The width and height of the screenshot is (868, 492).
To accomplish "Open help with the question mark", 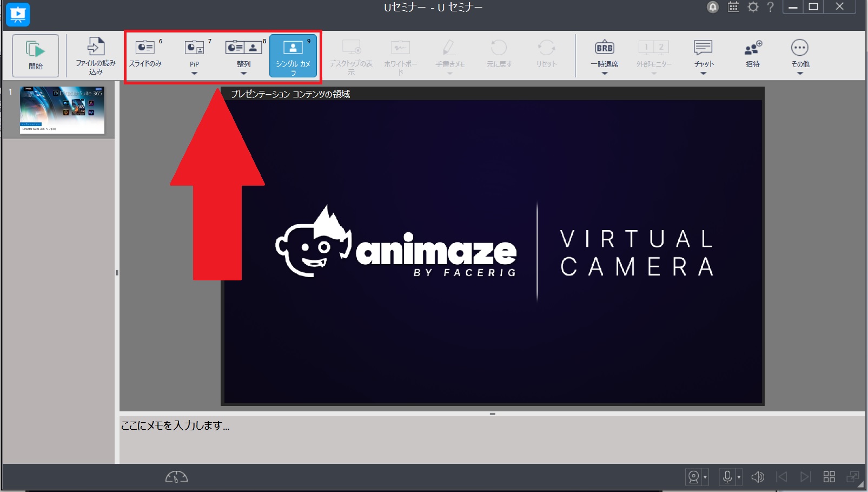I will (771, 7).
